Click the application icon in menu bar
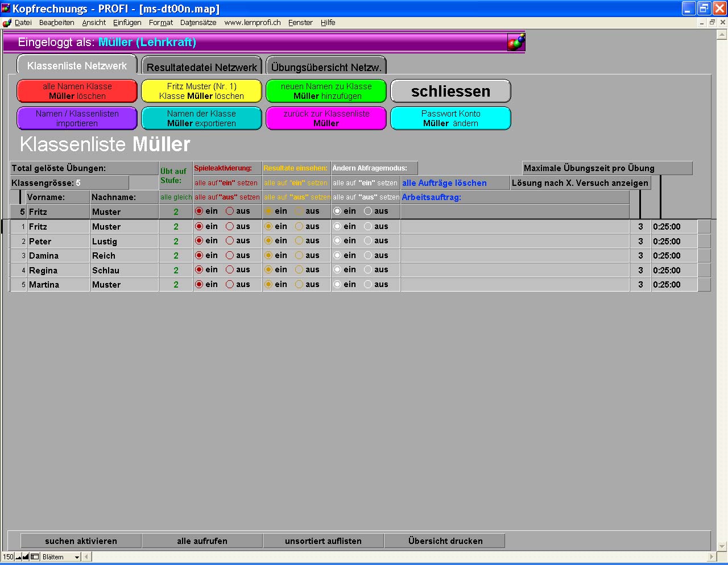728x565 pixels. [x=7, y=23]
